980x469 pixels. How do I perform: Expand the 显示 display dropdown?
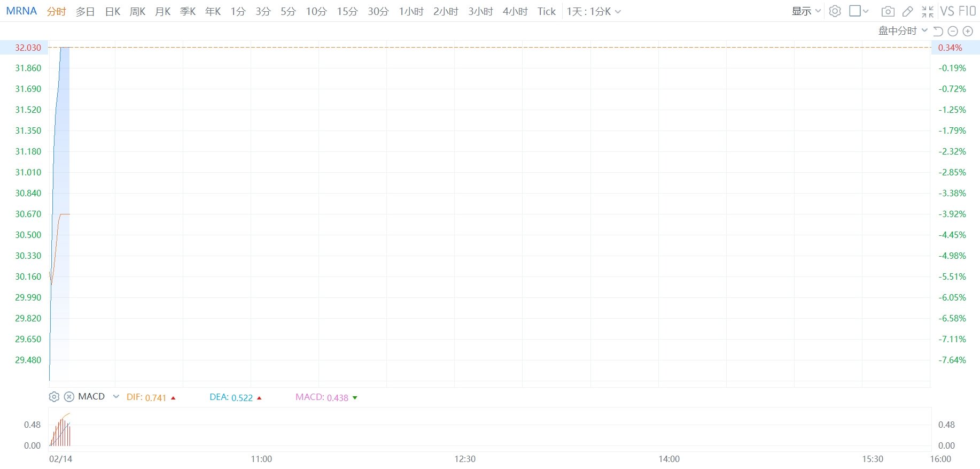click(806, 11)
